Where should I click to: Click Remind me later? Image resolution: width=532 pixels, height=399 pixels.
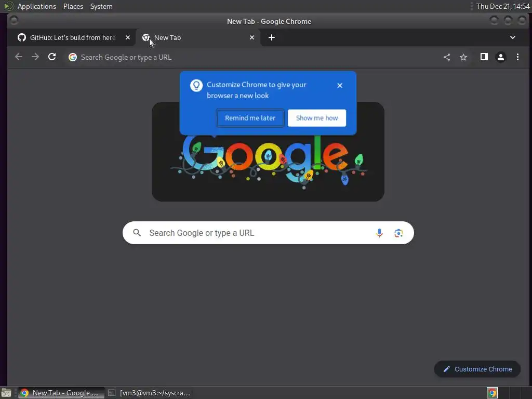pyautogui.click(x=250, y=118)
